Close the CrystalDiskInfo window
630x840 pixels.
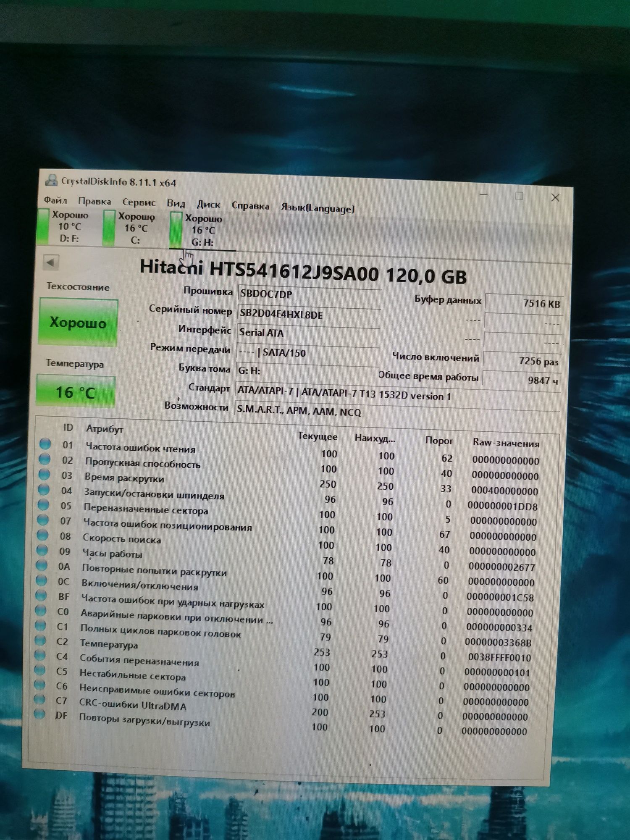click(x=555, y=197)
